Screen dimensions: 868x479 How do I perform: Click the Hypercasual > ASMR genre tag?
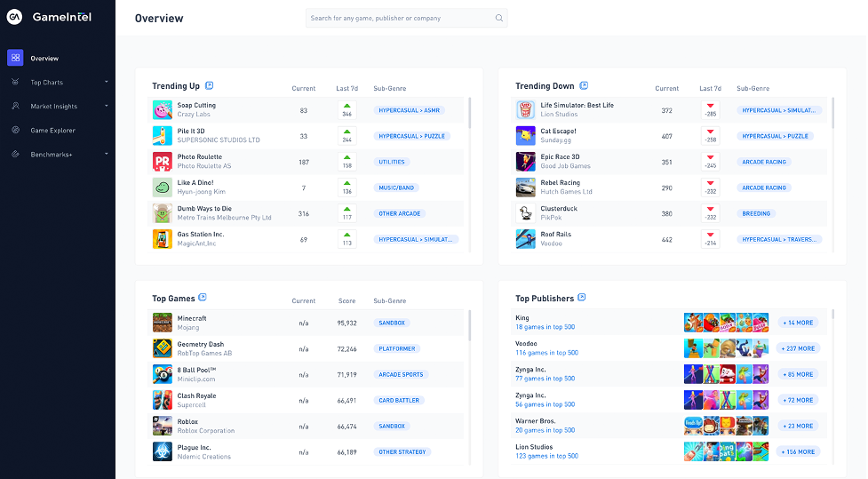(x=409, y=111)
